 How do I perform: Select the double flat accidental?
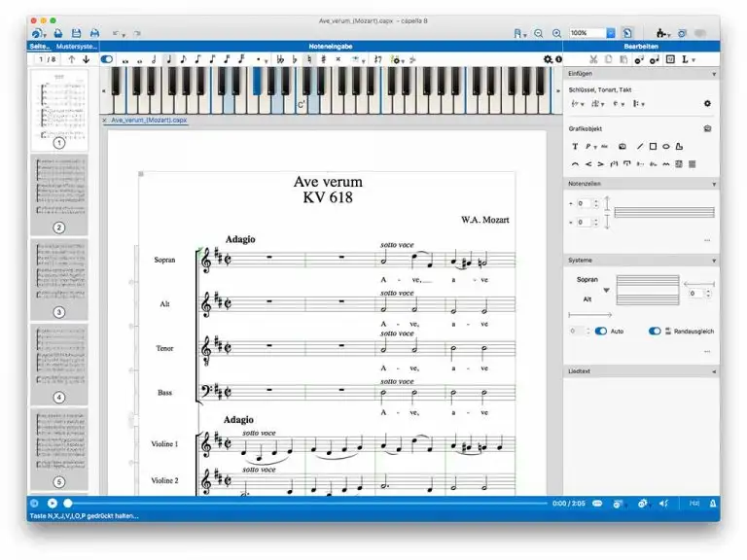[x=280, y=59]
